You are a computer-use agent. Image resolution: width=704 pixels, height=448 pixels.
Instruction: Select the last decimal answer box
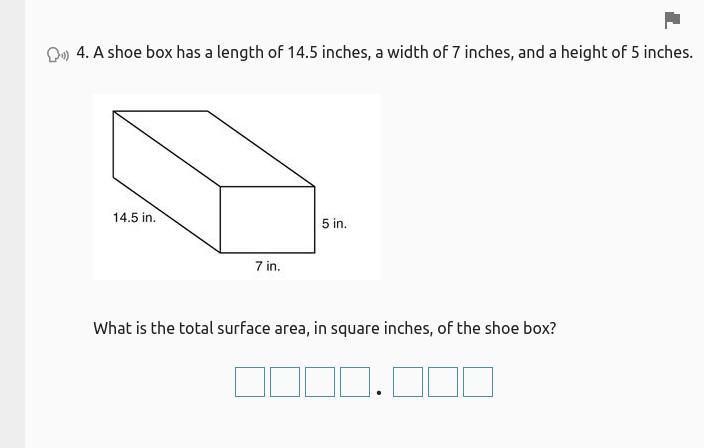478,382
